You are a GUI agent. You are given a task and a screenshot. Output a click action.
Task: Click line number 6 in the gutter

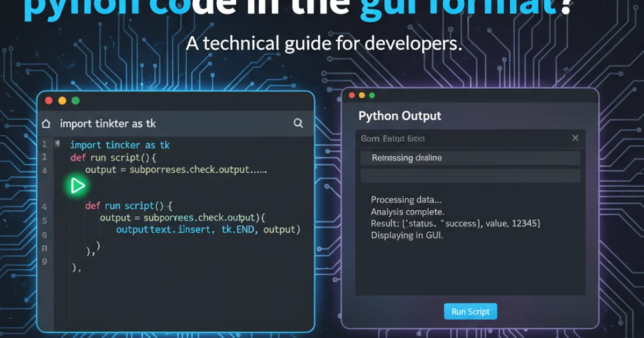[45, 235]
